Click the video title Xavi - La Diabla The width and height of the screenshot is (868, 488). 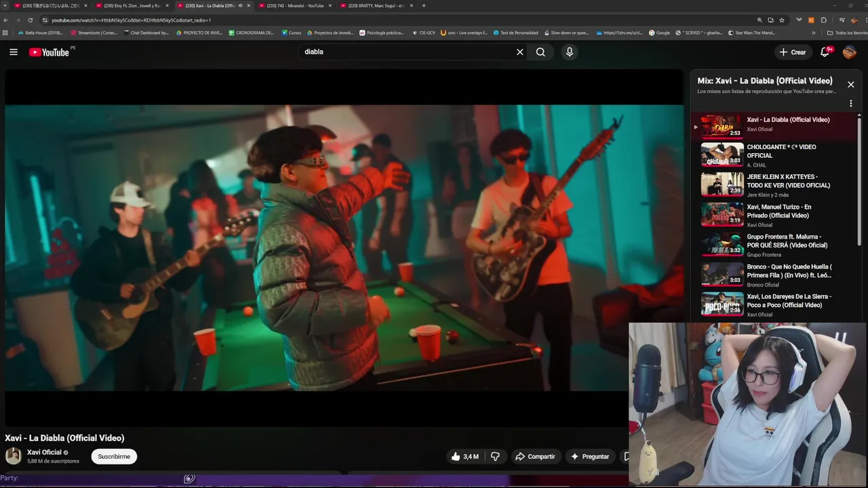[64, 439]
